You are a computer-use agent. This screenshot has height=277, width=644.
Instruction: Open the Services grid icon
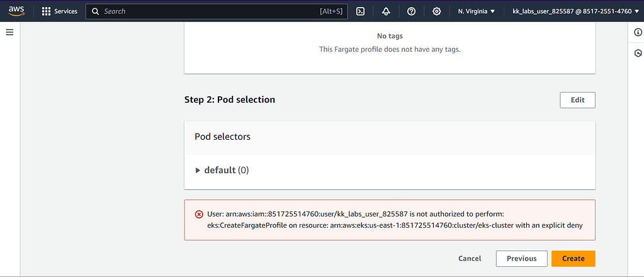(x=46, y=11)
